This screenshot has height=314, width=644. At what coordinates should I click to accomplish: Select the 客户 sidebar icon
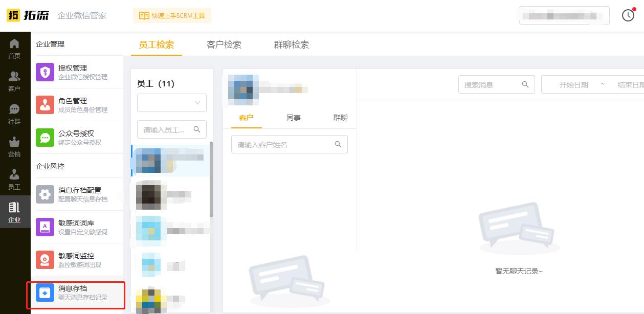click(15, 81)
